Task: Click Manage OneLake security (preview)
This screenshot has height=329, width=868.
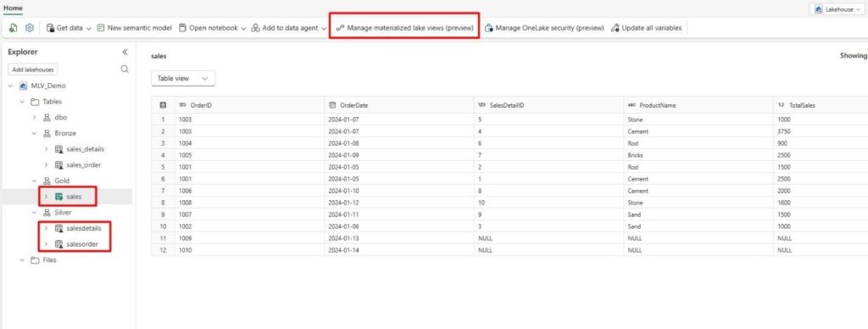Action: pos(544,28)
